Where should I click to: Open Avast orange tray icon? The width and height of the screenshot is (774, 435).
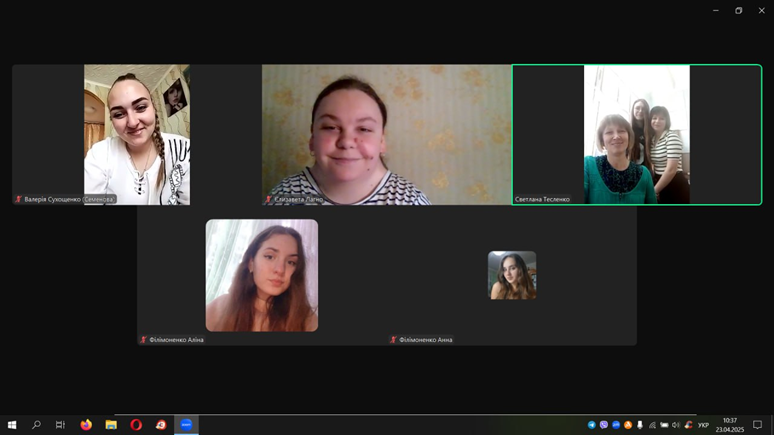click(628, 425)
